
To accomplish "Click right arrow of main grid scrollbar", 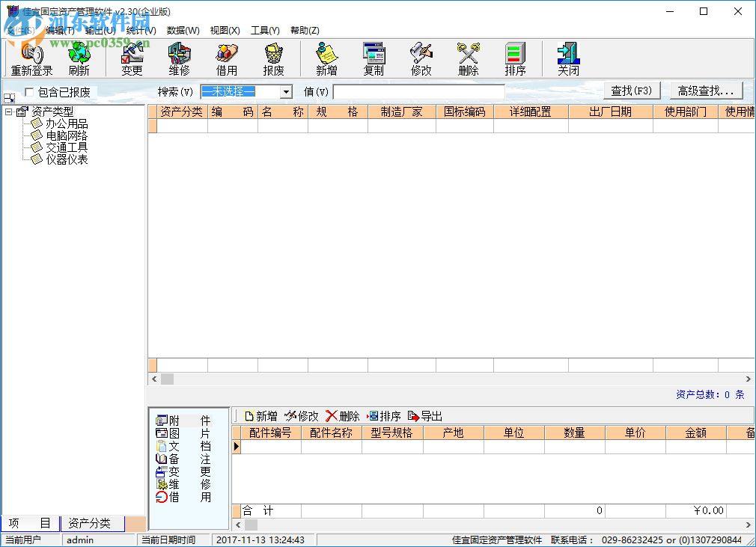I will [x=749, y=379].
